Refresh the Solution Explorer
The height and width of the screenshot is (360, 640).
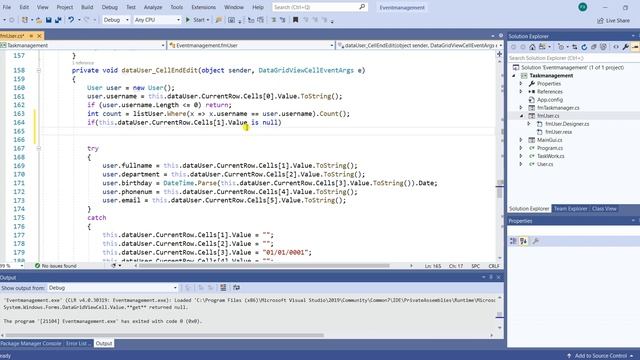pos(584,47)
